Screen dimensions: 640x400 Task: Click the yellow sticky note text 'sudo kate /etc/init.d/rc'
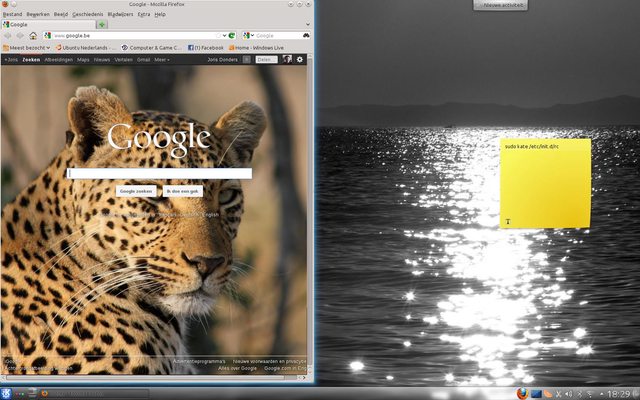point(531,146)
